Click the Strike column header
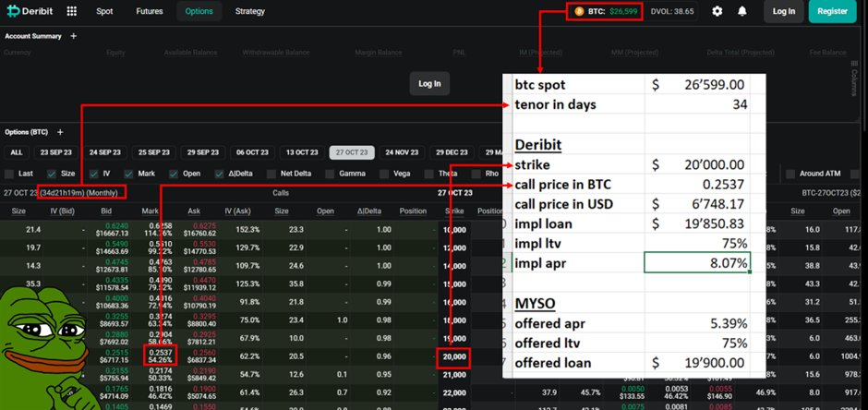 (x=454, y=211)
